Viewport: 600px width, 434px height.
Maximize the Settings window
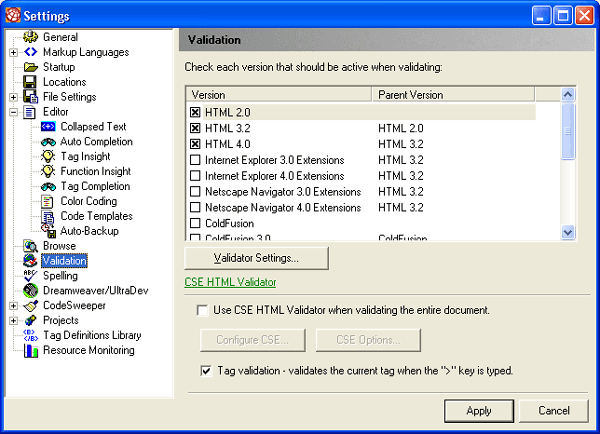tap(562, 16)
